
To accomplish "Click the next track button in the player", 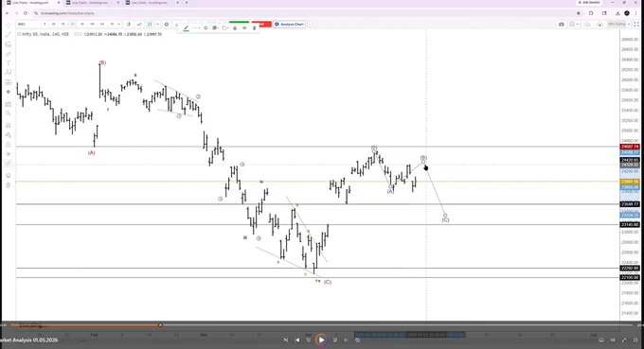I will [346, 340].
